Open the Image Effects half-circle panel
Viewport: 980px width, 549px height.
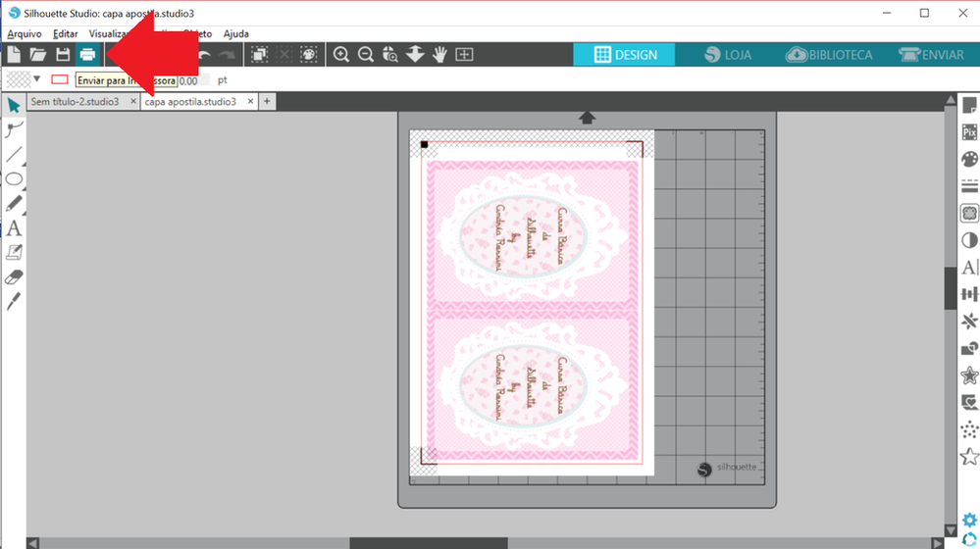point(969,240)
